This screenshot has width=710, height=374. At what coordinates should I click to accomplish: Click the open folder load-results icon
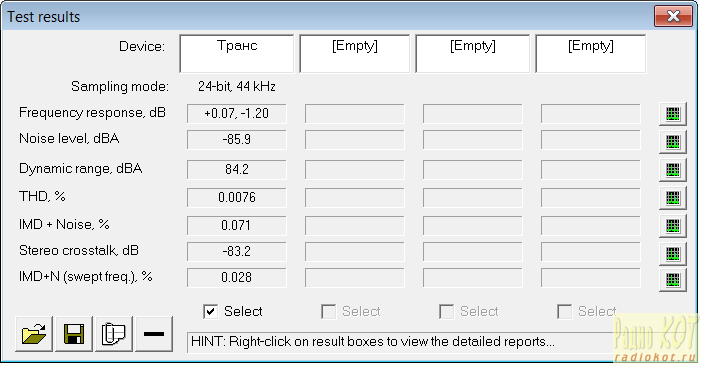click(34, 334)
